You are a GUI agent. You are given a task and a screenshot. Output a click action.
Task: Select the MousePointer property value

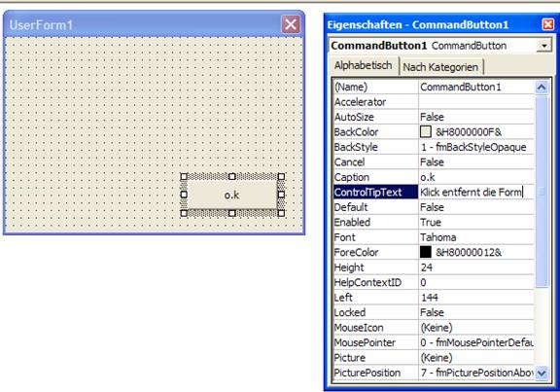(x=476, y=342)
